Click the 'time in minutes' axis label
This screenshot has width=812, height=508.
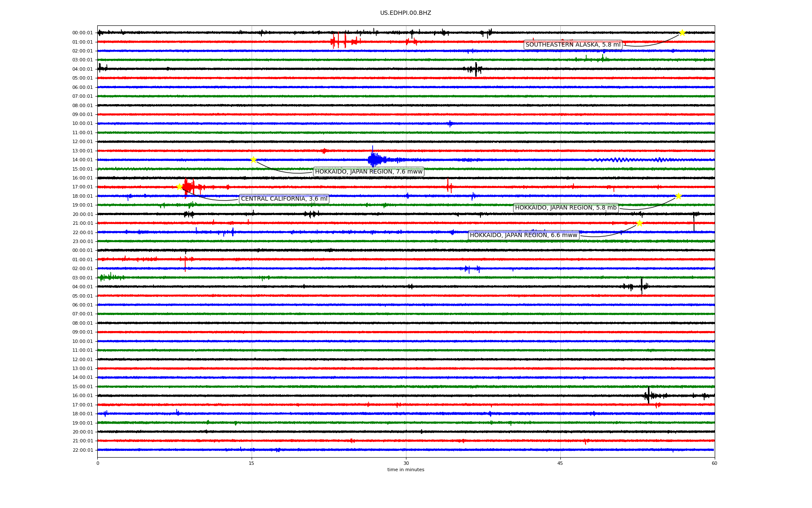pyautogui.click(x=406, y=469)
